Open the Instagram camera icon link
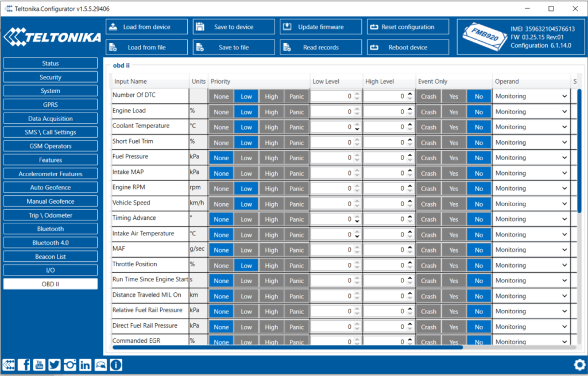This screenshot has width=588, height=376. 70,365
